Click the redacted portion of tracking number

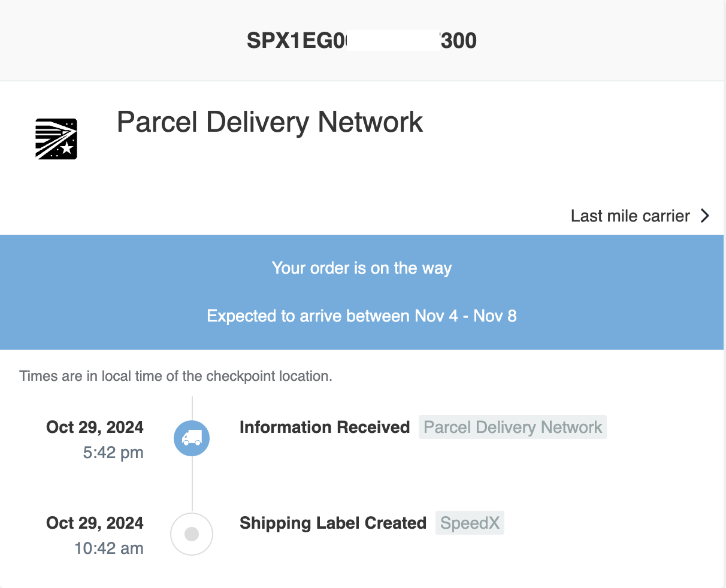click(393, 41)
